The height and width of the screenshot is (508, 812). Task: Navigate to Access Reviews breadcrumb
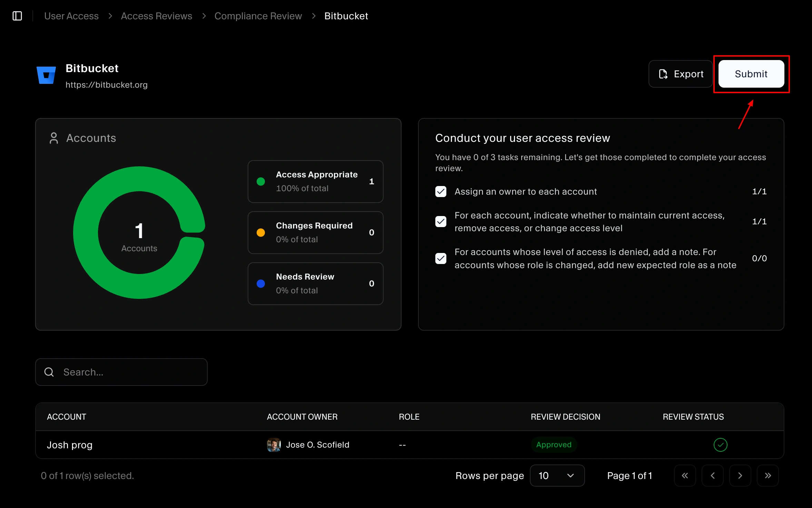(156, 16)
